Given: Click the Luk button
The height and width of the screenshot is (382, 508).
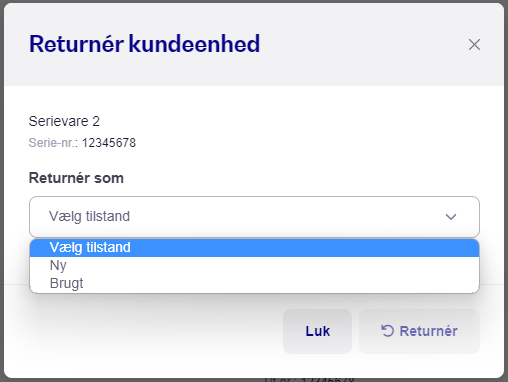Looking at the screenshot, I should pos(317,331).
